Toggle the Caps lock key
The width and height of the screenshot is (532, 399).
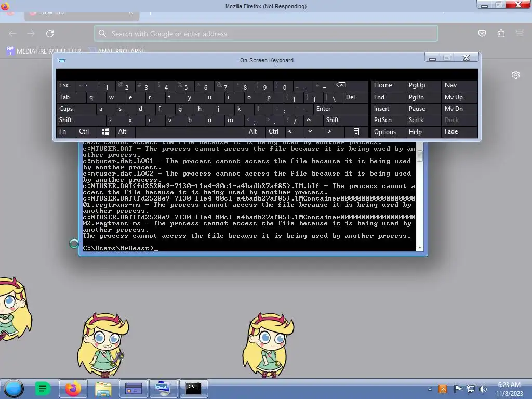tap(75, 109)
